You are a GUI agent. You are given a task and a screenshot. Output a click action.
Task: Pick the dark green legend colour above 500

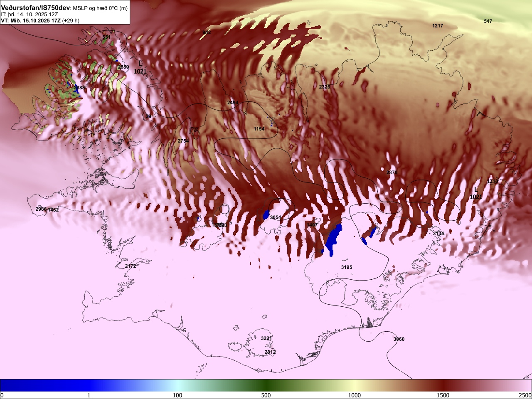click(266, 385)
